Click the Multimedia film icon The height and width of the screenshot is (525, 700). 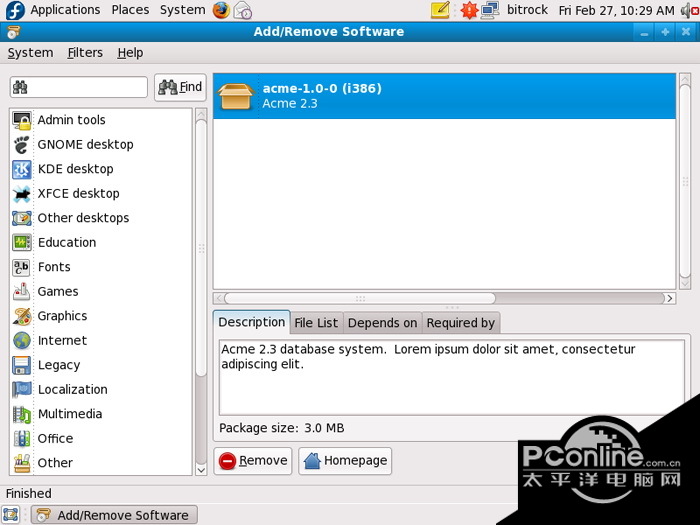pos(21,414)
